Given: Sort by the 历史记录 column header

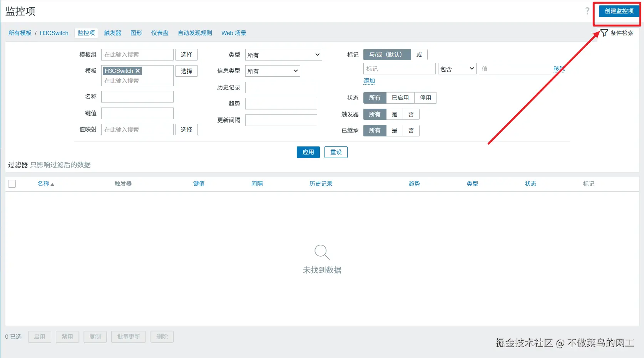Looking at the screenshot, I should (x=321, y=184).
